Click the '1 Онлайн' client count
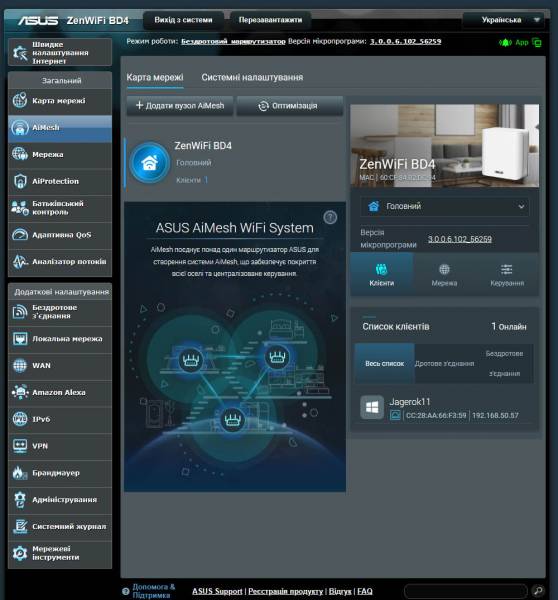The image size is (558, 600). (509, 326)
